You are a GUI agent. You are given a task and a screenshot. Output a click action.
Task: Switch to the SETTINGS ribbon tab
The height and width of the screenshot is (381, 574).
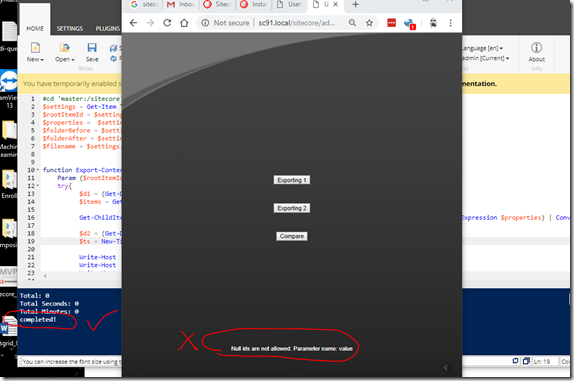tap(70, 29)
